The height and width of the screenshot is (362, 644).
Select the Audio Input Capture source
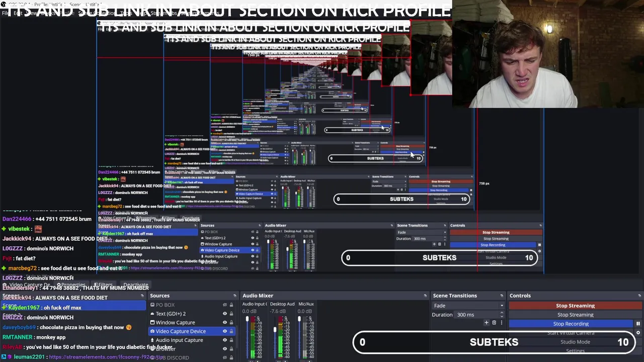click(x=192, y=340)
